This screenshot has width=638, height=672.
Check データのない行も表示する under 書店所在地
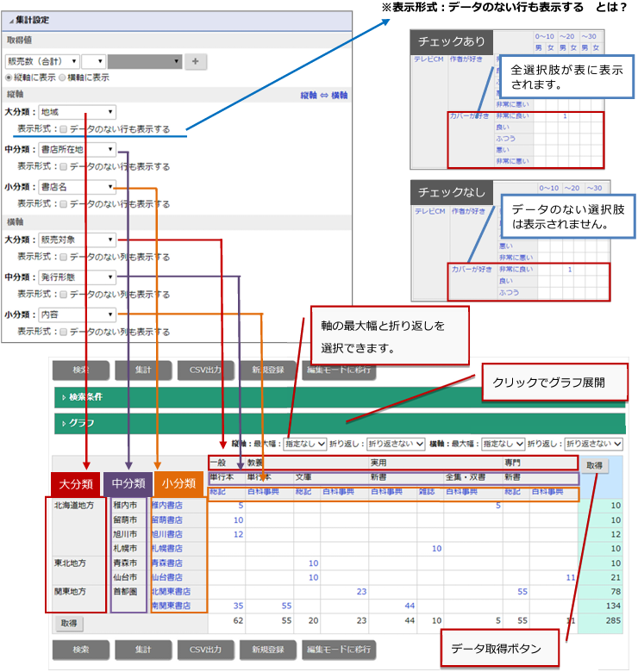(x=64, y=166)
